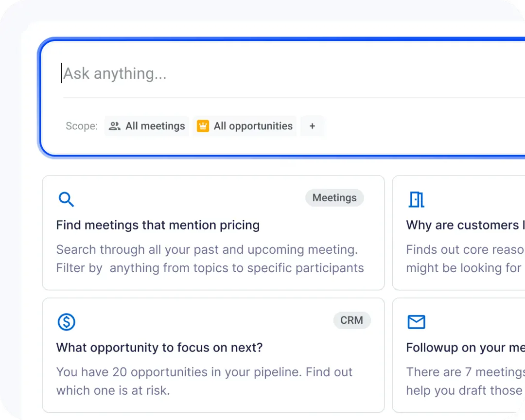
Task: Click the door icon on customers card
Action: click(417, 200)
